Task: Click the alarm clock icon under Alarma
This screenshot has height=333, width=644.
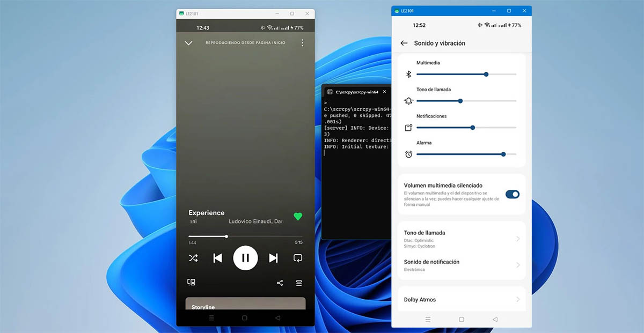Action: (408, 154)
